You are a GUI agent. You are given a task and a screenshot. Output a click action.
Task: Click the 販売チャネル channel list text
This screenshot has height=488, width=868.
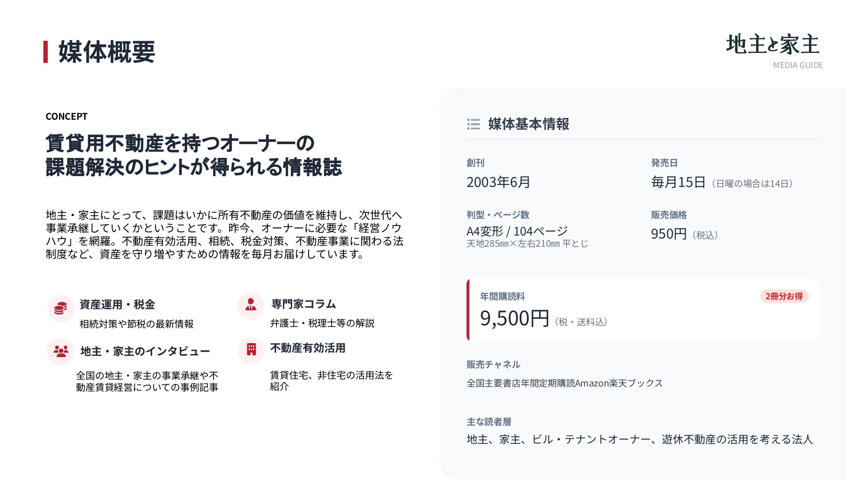pos(564,383)
